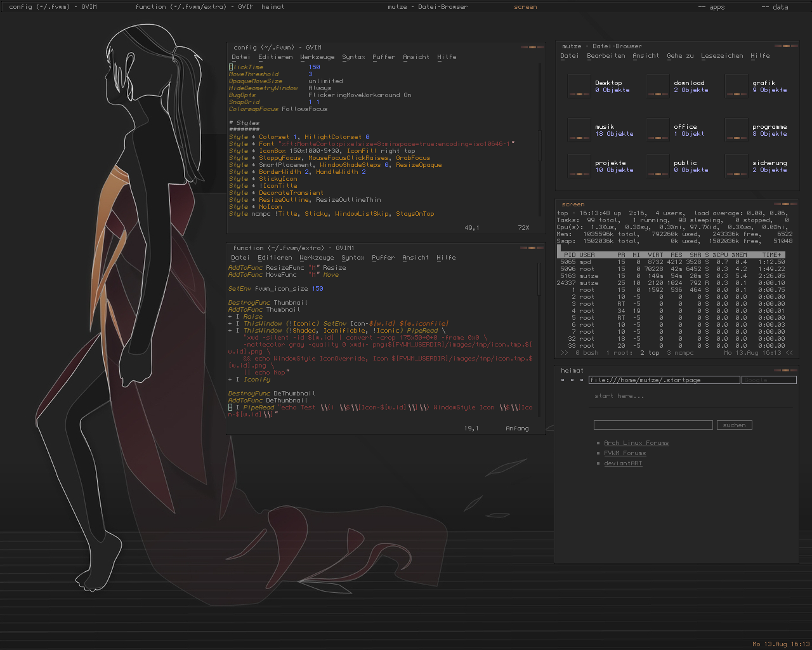812x650 pixels.
Task: Switch to heimat in top taskbar
Action: (273, 7)
